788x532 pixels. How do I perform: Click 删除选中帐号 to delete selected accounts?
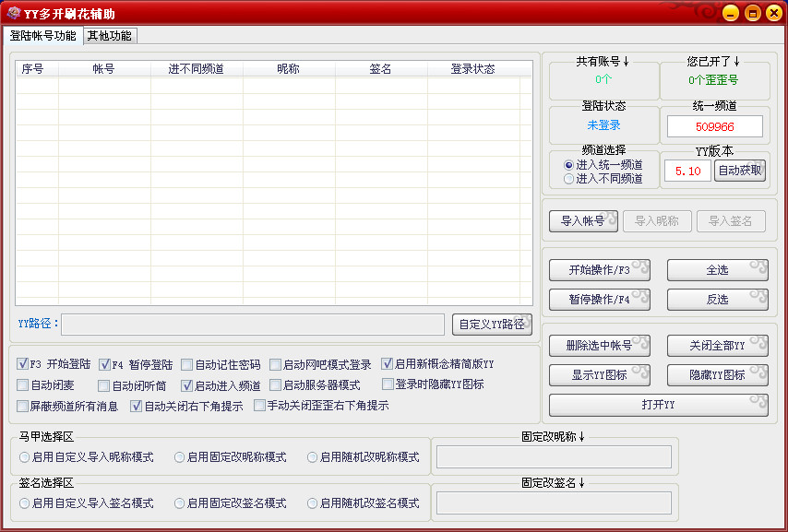coord(599,346)
